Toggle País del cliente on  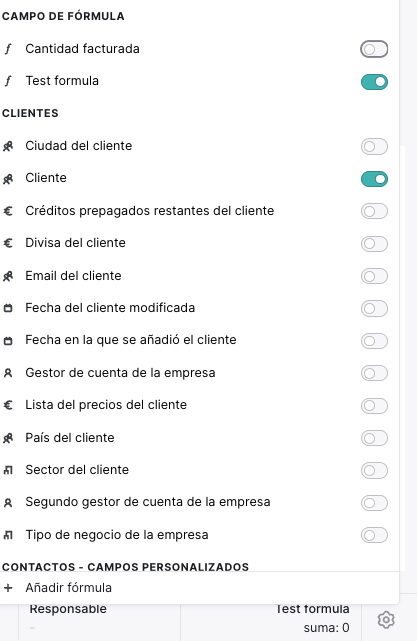374,438
